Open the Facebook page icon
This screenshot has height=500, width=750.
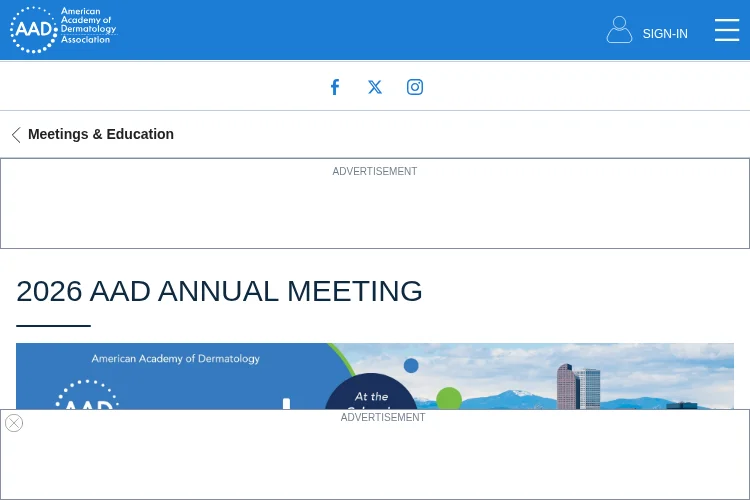(335, 87)
